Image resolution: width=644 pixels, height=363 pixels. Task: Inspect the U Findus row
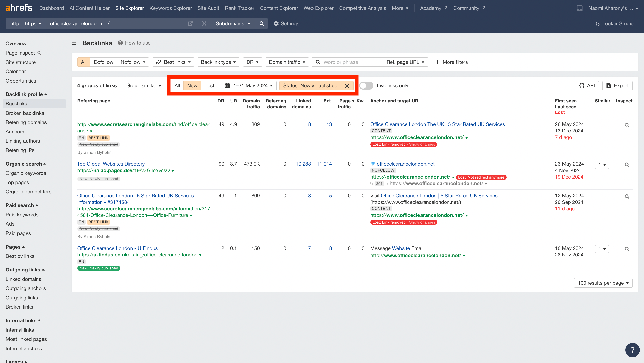[x=627, y=249]
